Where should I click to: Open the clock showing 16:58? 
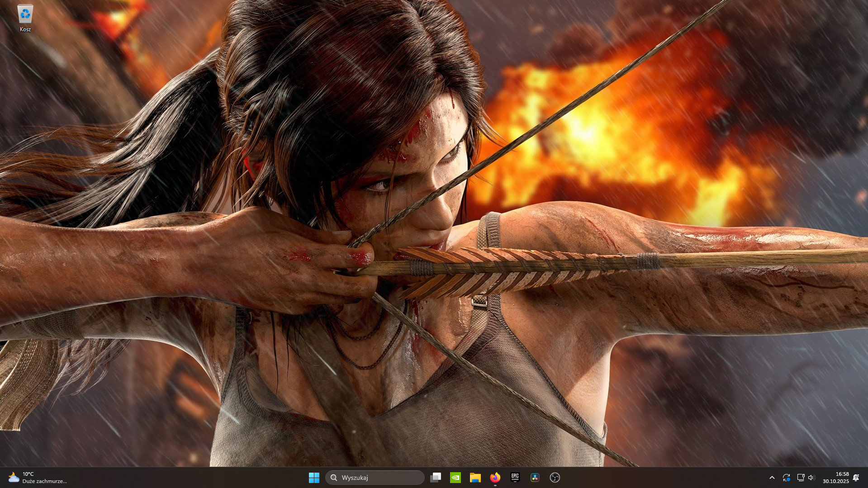click(x=842, y=474)
